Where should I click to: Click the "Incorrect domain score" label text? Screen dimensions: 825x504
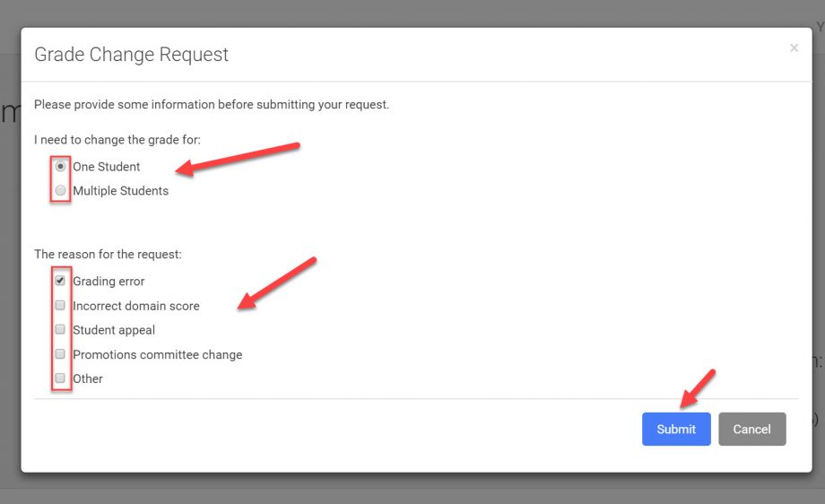pos(136,306)
